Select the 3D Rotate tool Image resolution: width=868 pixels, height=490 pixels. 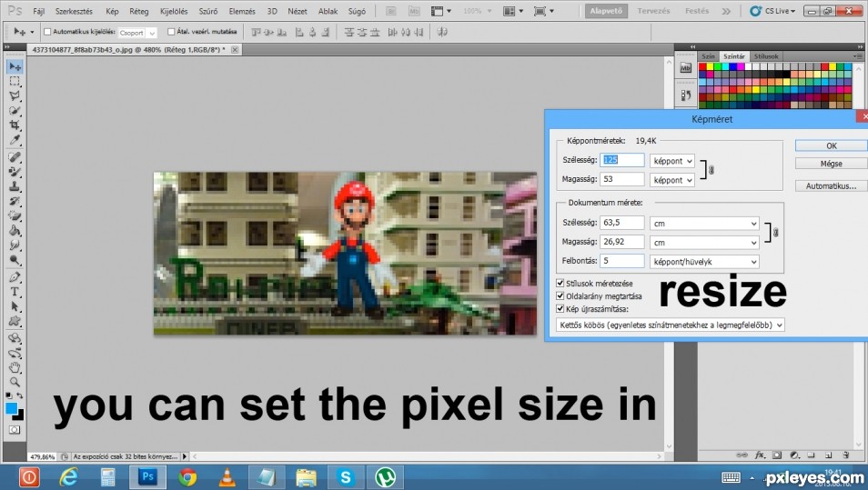click(x=15, y=338)
